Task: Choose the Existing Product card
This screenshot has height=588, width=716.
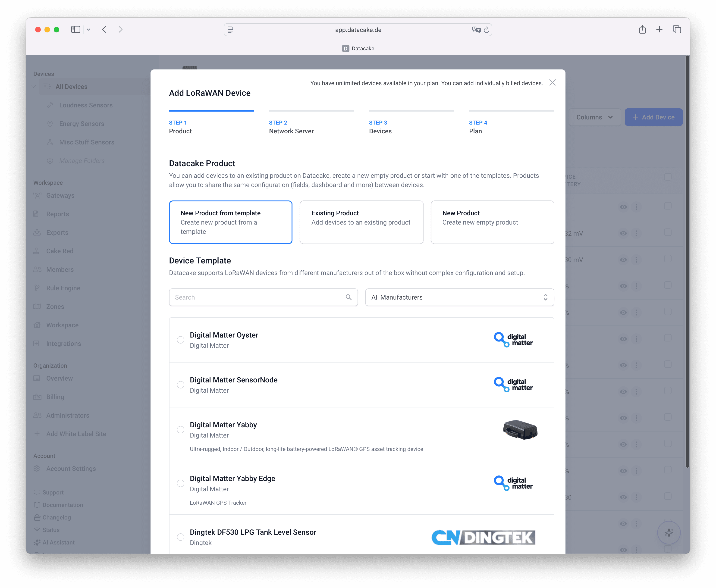Action: click(x=361, y=222)
